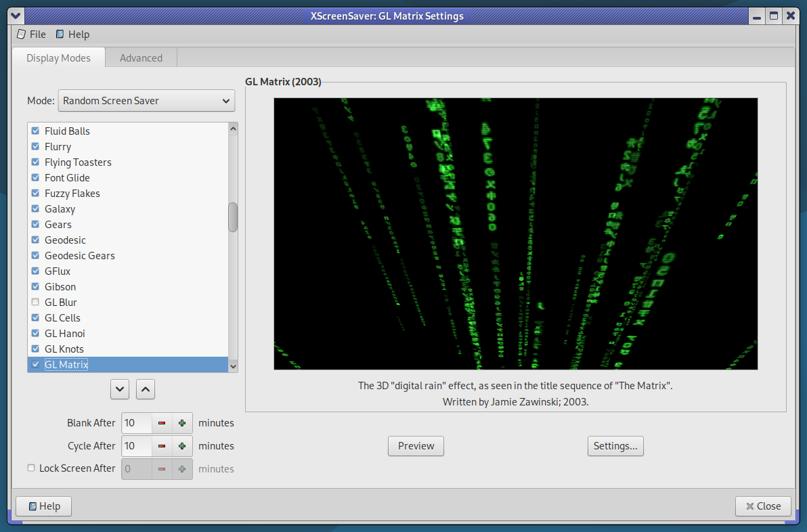Viewport: 807px width, 532px height.
Task: Toggle the Galaxy checkbox
Action: click(35, 209)
